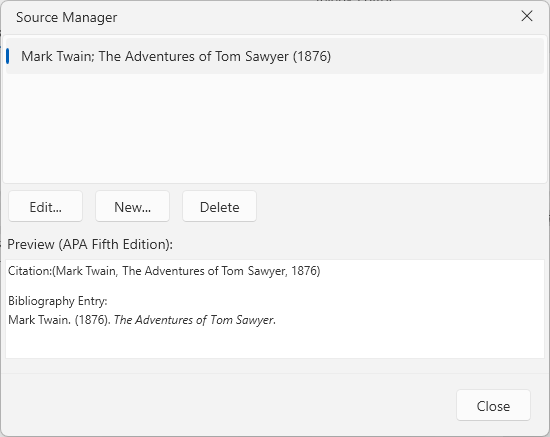This screenshot has width=550, height=437.
Task: Click the Bibliography Entry label
Action: [58, 301]
